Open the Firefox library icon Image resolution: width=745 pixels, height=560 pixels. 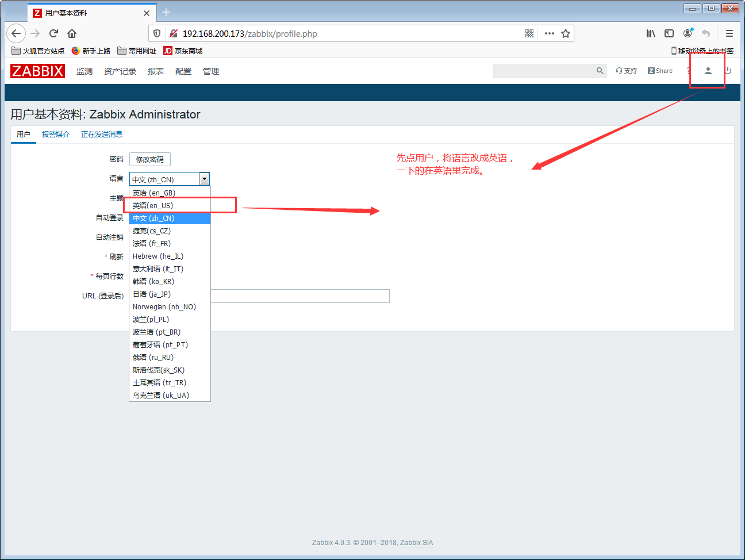click(x=651, y=33)
